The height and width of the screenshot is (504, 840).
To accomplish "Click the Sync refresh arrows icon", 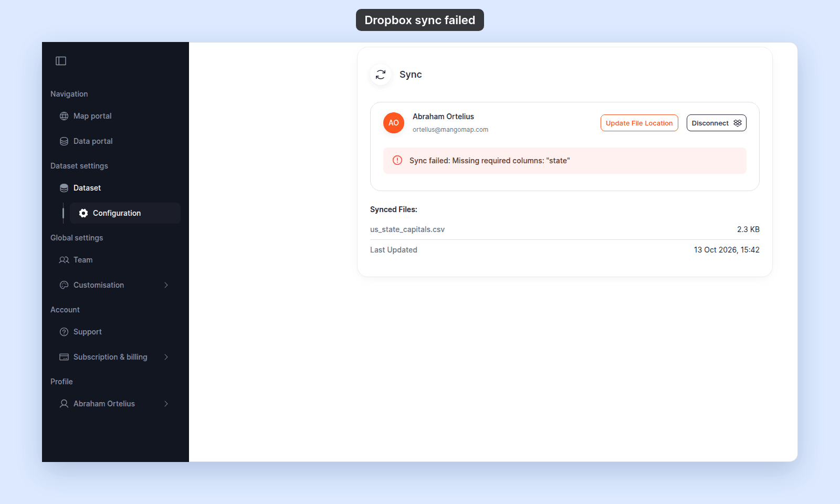I will [381, 75].
